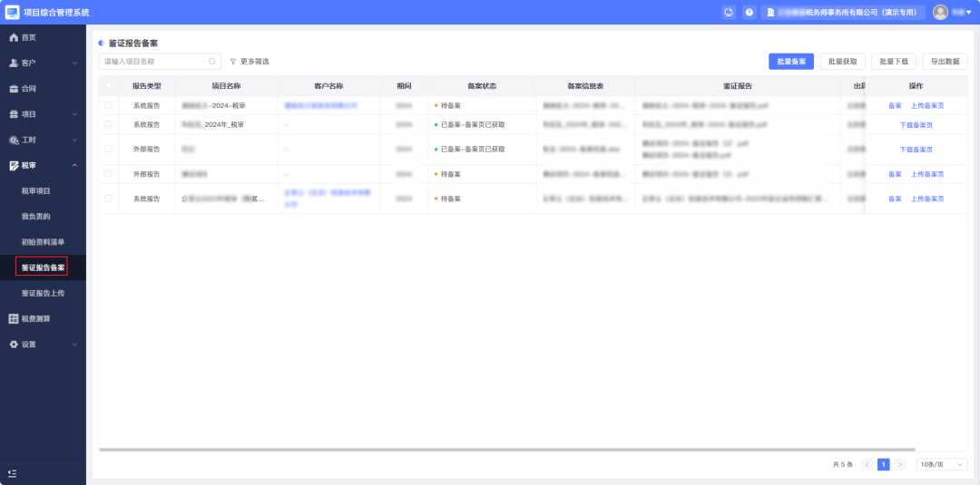Viewport: 980px width, 485px height.
Task: Expand the 项目 menu chevron
Action: [x=74, y=114]
